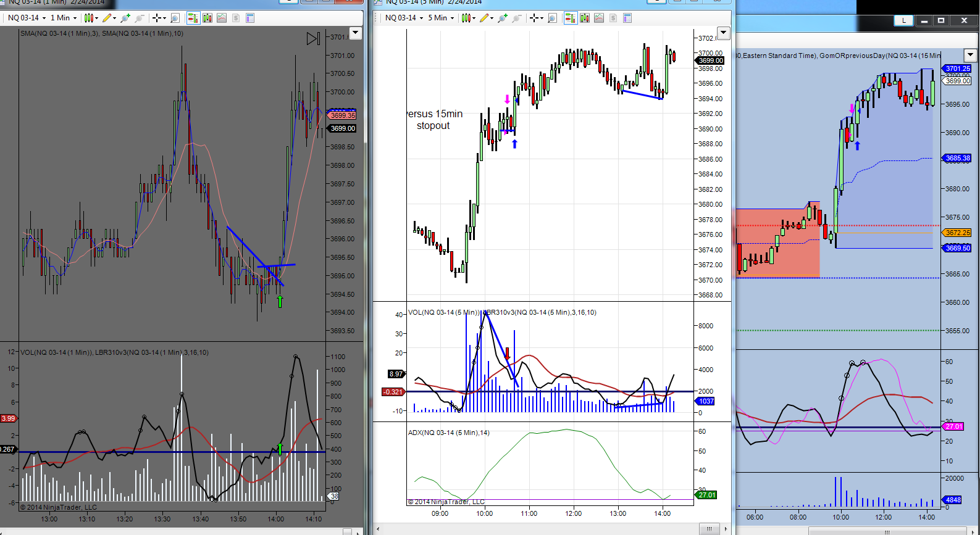Screen dimensions: 980x535
Task: Click the L link button on the 15 Min chart window
Action: 904,20
